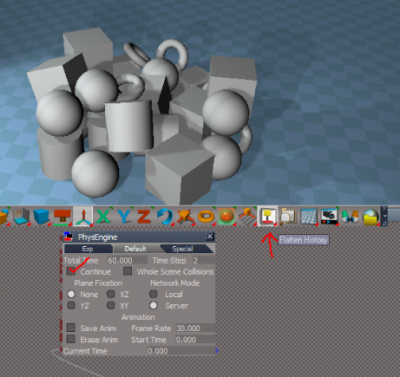Click the orange crossed-arrows object icon
The width and height of the screenshot is (400, 377).
click(x=185, y=217)
